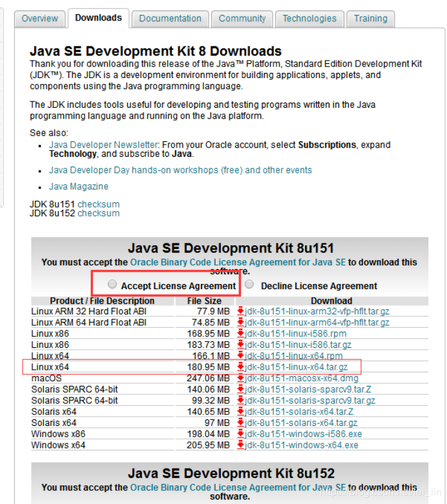Screen dimensions: 447x504
Task: Click the 'Download' column header
Action: click(x=331, y=301)
